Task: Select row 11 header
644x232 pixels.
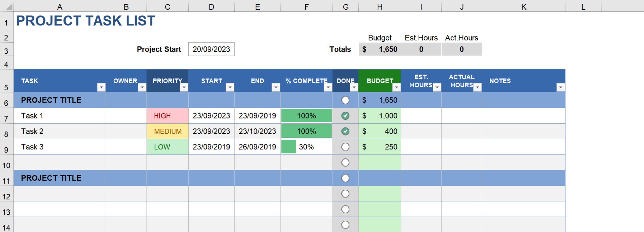Action: click(6, 178)
